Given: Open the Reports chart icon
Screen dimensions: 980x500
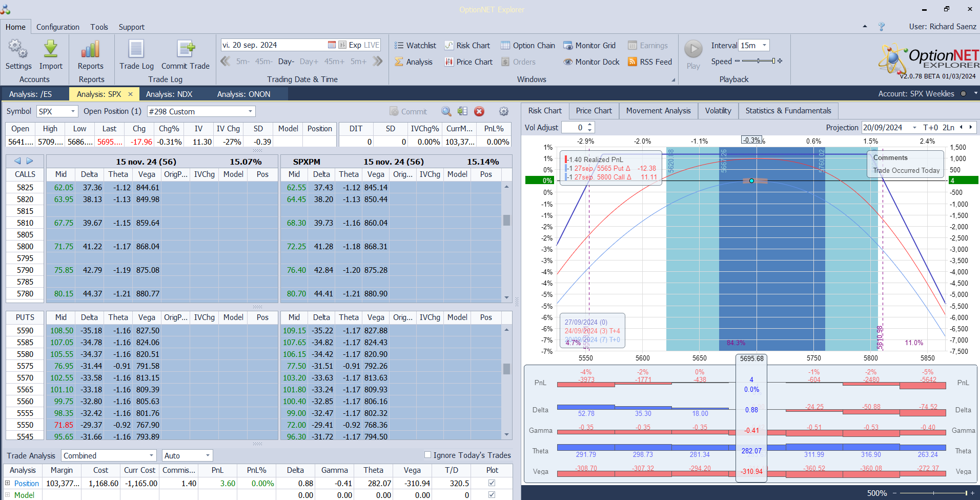Looking at the screenshot, I should pyautogui.click(x=90, y=49).
